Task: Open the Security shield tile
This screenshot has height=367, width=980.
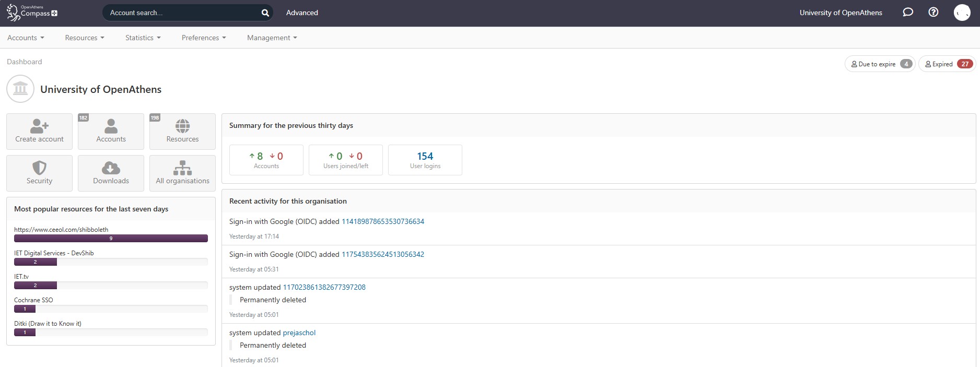Action: (40, 173)
